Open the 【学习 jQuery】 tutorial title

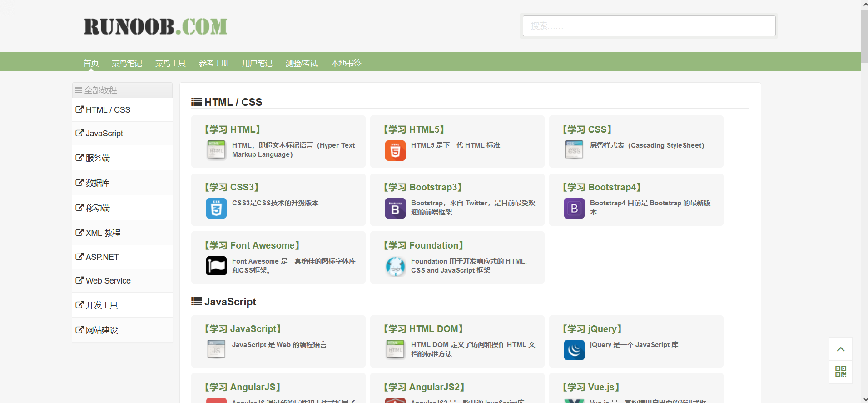coord(592,329)
